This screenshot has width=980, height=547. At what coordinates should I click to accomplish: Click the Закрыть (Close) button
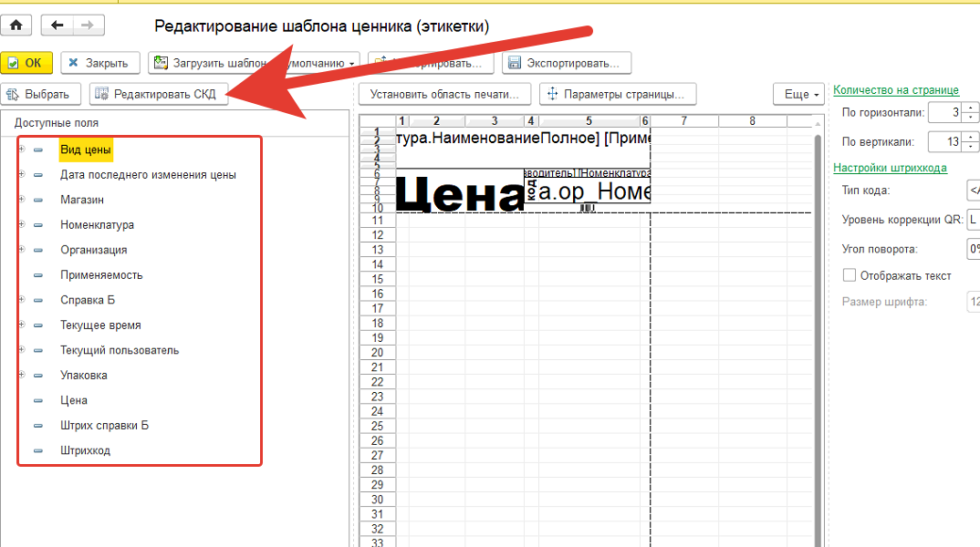pos(99,63)
